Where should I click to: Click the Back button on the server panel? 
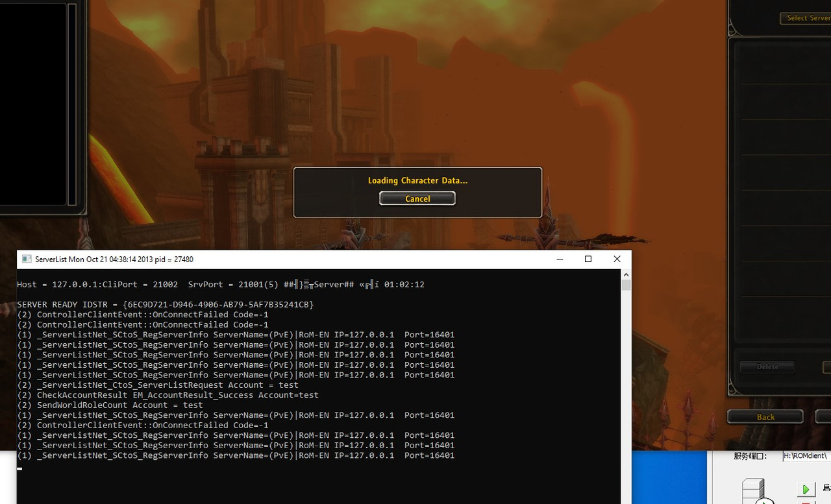tap(765, 416)
